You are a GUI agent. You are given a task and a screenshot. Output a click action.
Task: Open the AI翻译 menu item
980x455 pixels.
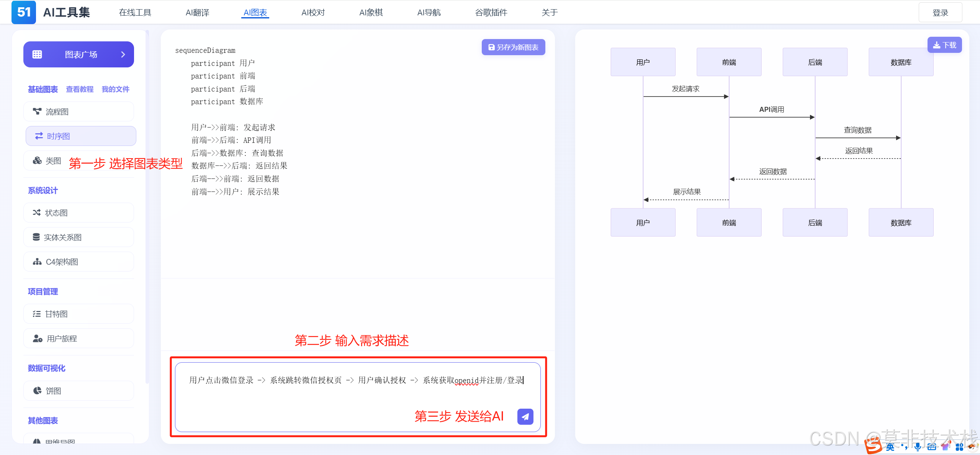point(197,13)
